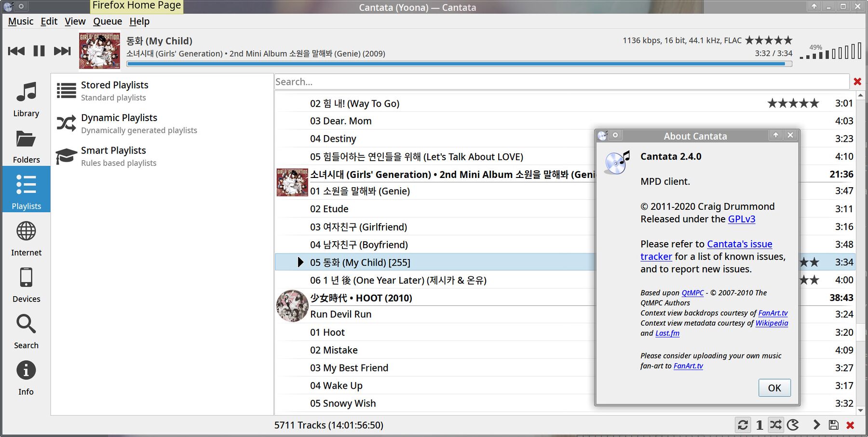Pause the current track

tap(39, 51)
